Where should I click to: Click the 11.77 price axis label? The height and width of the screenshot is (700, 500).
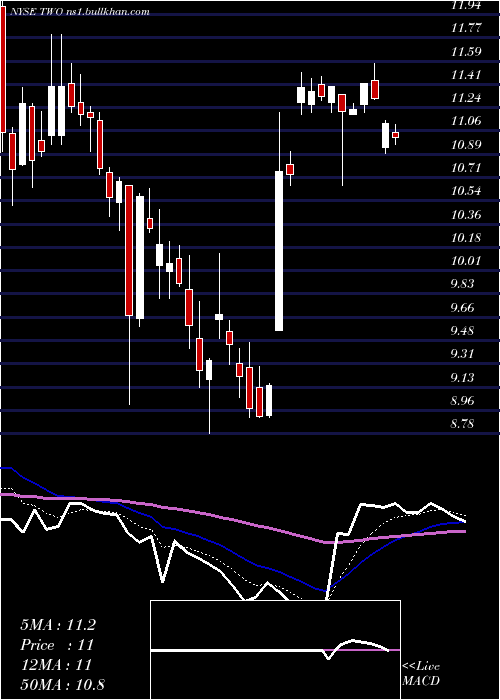point(466,28)
